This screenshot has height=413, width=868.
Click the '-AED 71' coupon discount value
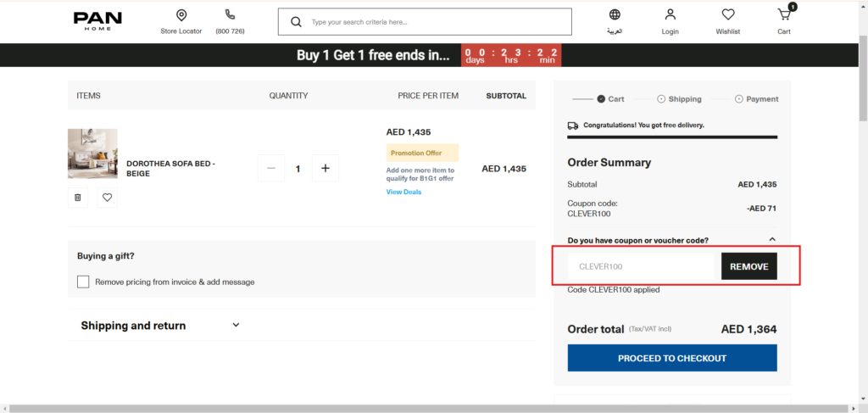pos(762,209)
